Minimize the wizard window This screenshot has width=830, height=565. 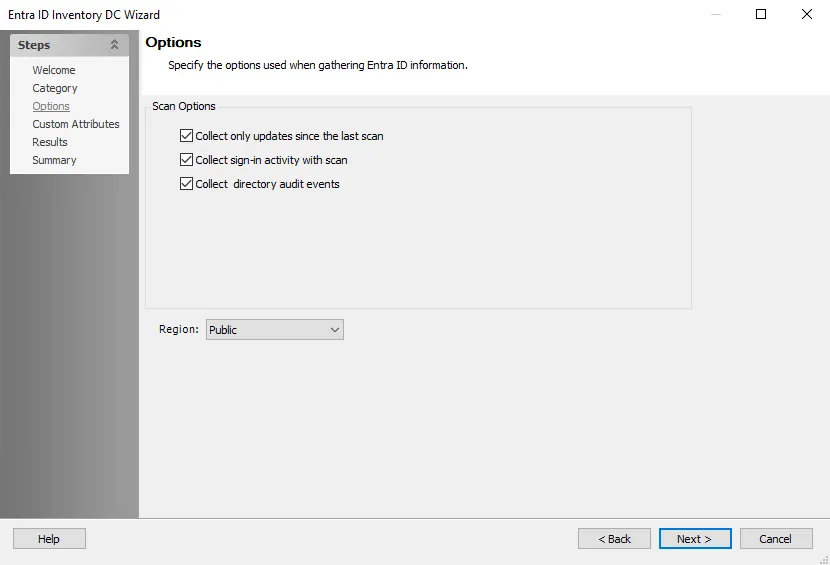[x=716, y=14]
